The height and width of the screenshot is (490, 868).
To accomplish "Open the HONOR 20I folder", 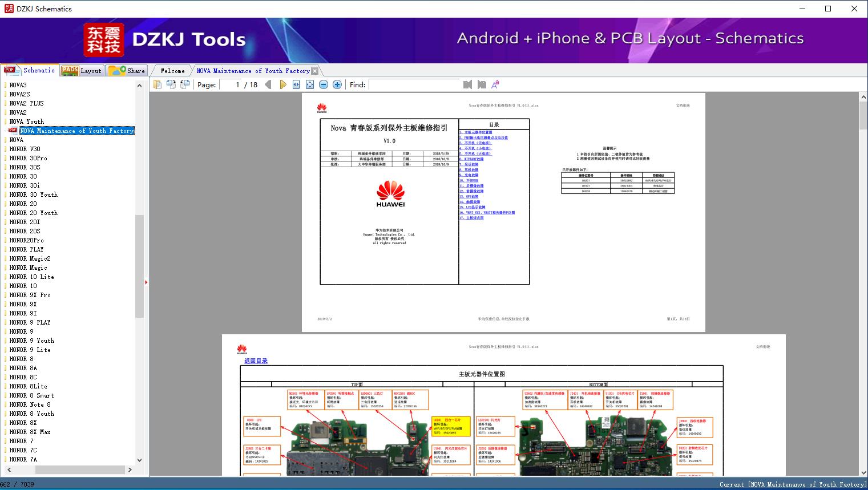I will point(25,222).
